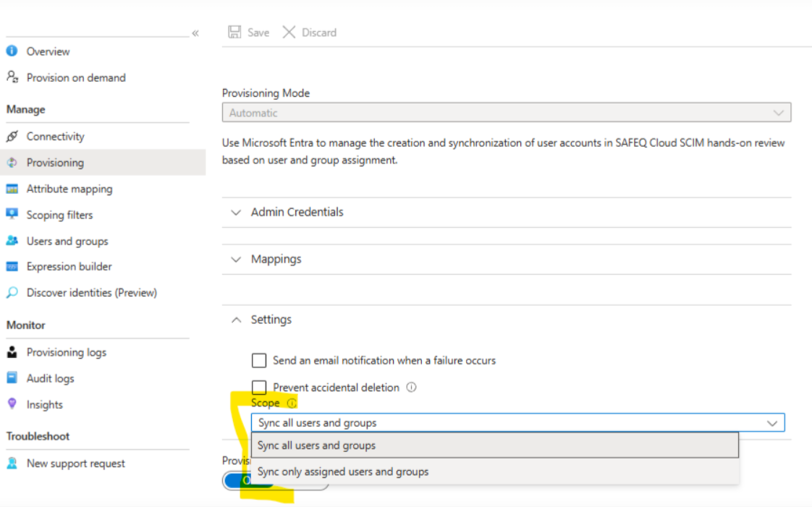Viewport: 812px width, 507px height.
Task: Click the info icon beside Scope
Action: pos(292,403)
